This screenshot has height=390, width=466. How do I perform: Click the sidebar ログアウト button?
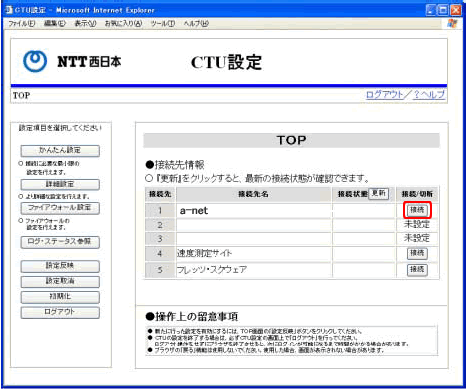[60, 312]
